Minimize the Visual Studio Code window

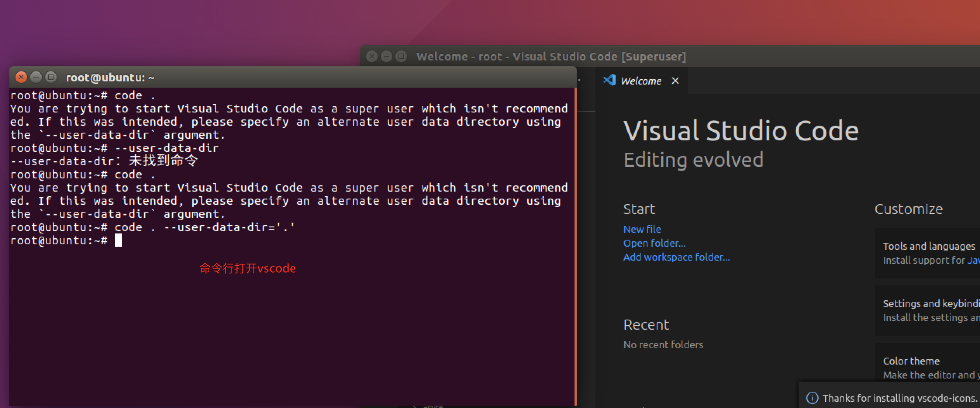point(386,57)
